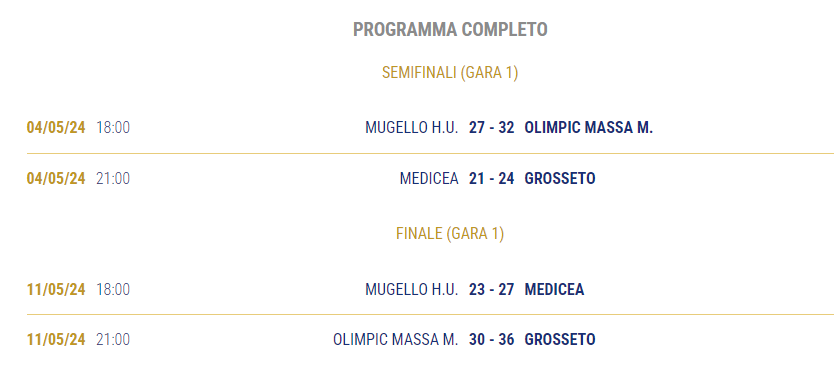Select the FINALE (GARA 1) section title
Screen dimensions: 834x389
450,234
